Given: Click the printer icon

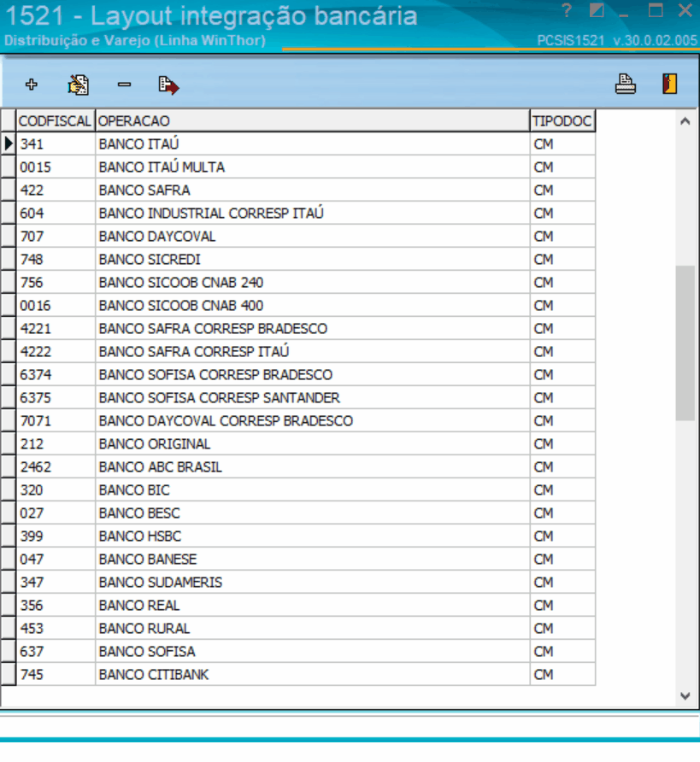Looking at the screenshot, I should [x=625, y=84].
